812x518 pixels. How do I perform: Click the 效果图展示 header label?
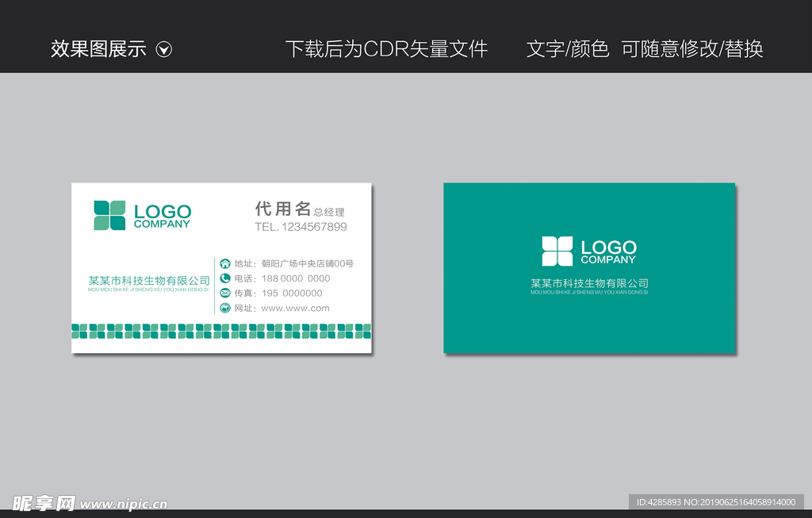click(97, 48)
